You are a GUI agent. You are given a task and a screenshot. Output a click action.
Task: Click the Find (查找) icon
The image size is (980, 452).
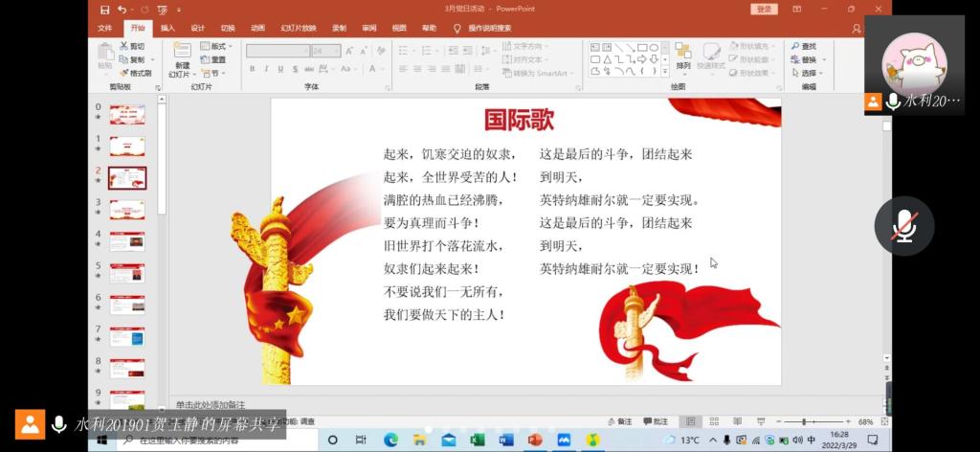click(x=803, y=46)
